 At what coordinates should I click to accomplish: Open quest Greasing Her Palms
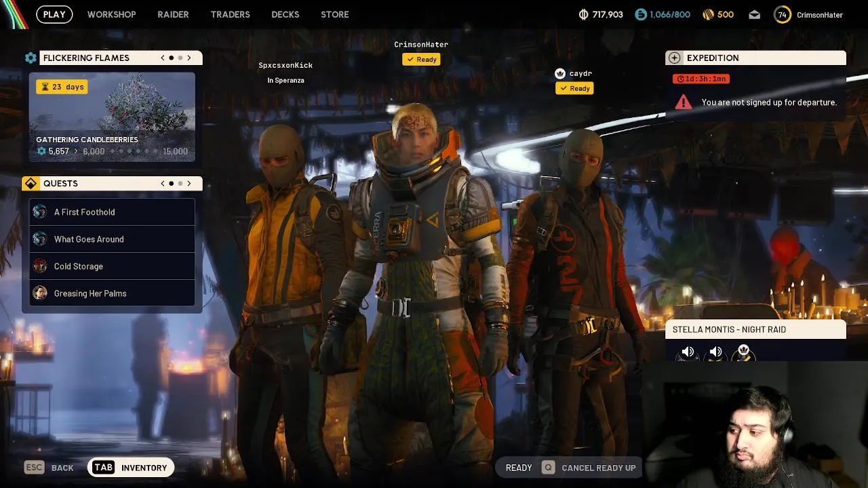(x=112, y=293)
